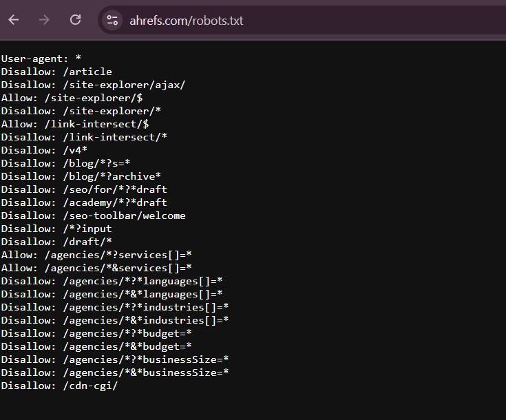
Task: Open the site information icon in address bar
Action: 112,21
